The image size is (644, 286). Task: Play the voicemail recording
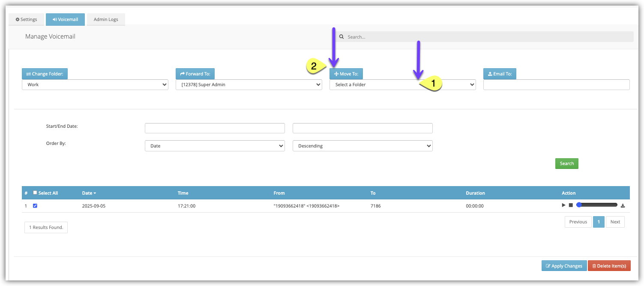click(x=564, y=205)
